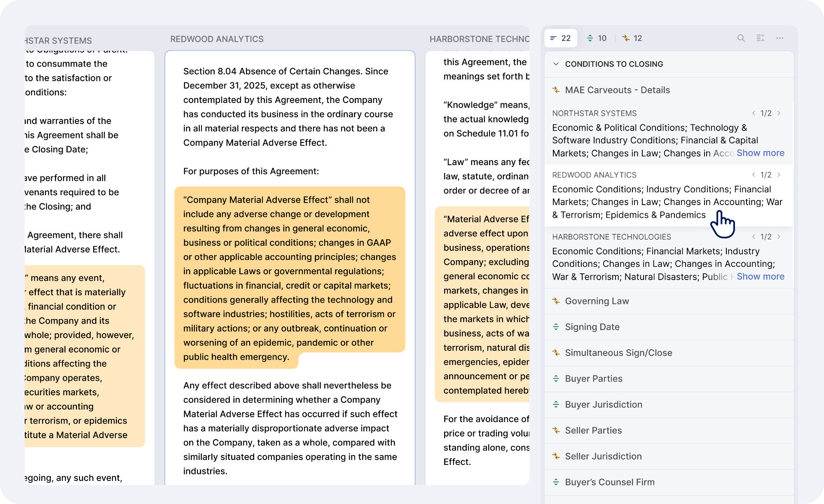Click Harborstone's "Law" means definition paragraph
The image size is (824, 504).
pos(486,176)
